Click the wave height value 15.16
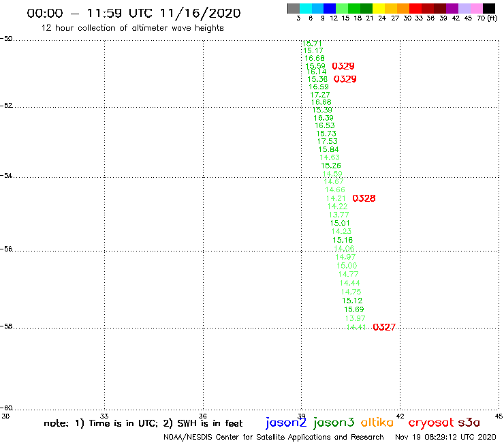The height and width of the screenshot is (443, 504). 343,240
